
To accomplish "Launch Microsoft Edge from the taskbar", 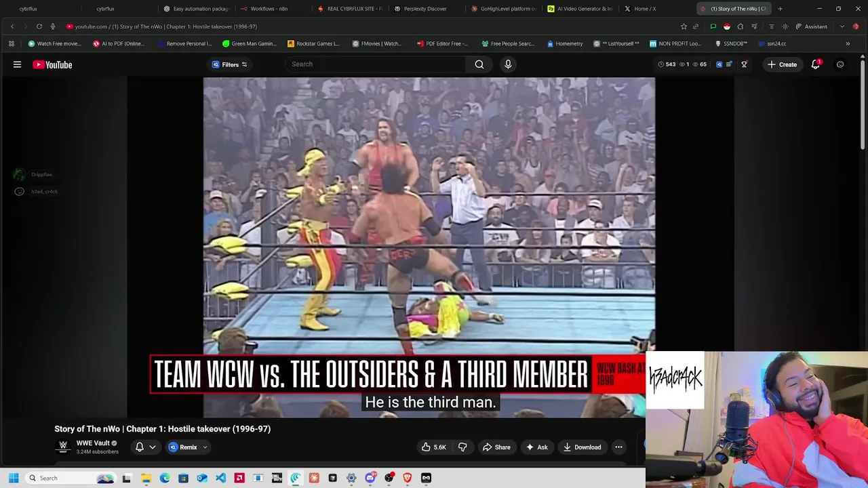I will (x=165, y=478).
